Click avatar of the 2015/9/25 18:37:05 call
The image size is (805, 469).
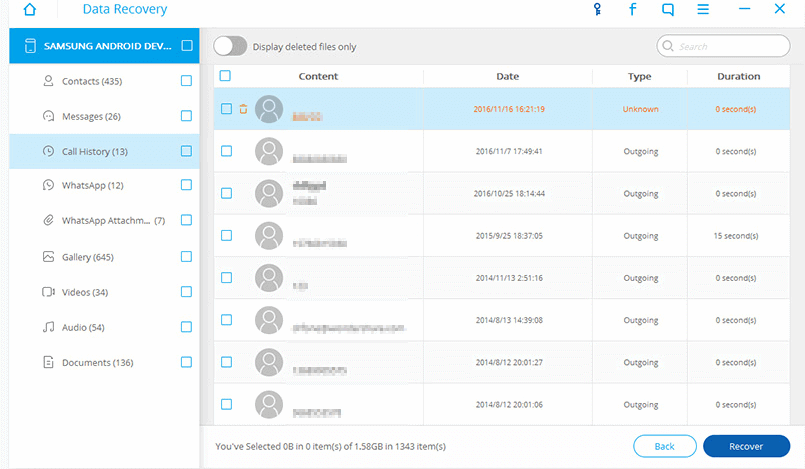point(269,236)
